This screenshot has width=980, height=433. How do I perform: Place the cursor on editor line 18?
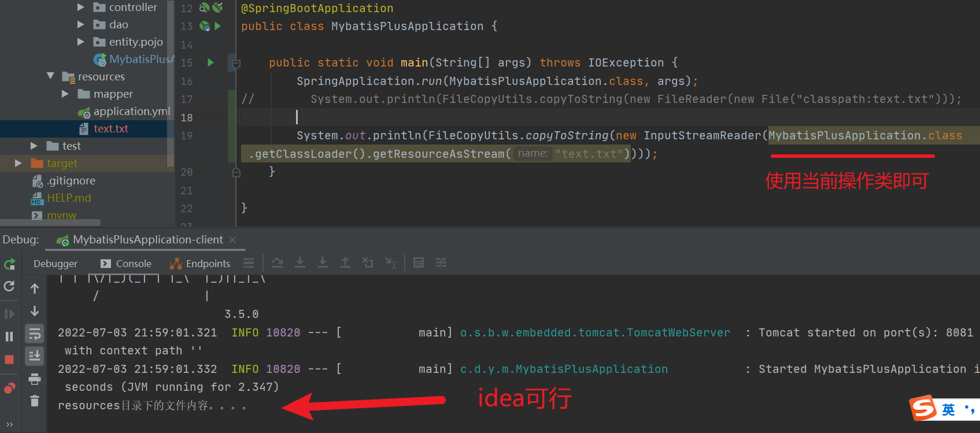[607, 117]
